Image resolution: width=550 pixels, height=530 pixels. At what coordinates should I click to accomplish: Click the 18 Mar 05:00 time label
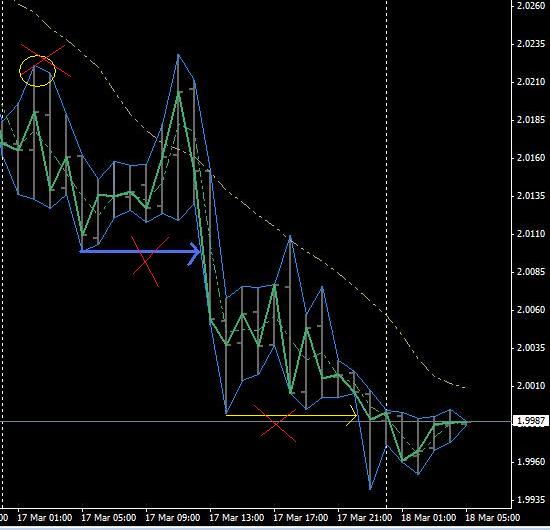click(492, 518)
